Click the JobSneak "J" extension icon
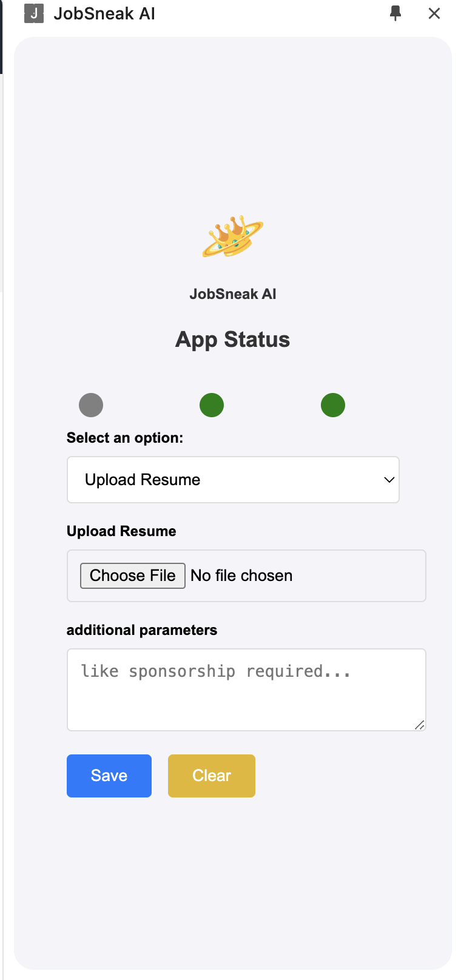Viewport: 461px width, 980px height. click(33, 13)
